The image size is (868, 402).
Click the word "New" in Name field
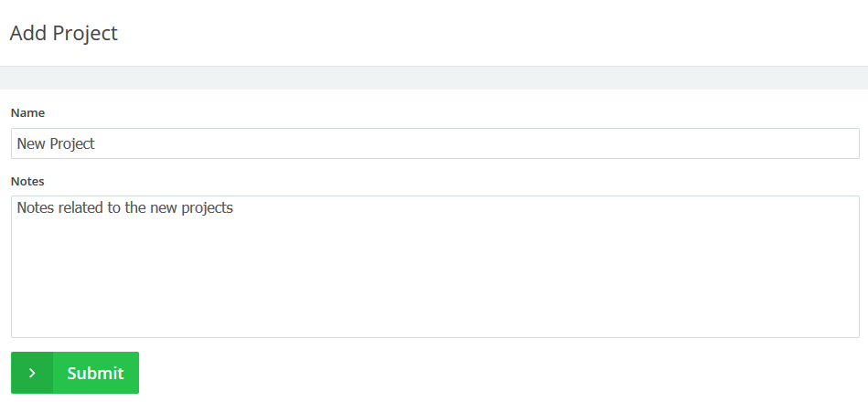coord(31,143)
